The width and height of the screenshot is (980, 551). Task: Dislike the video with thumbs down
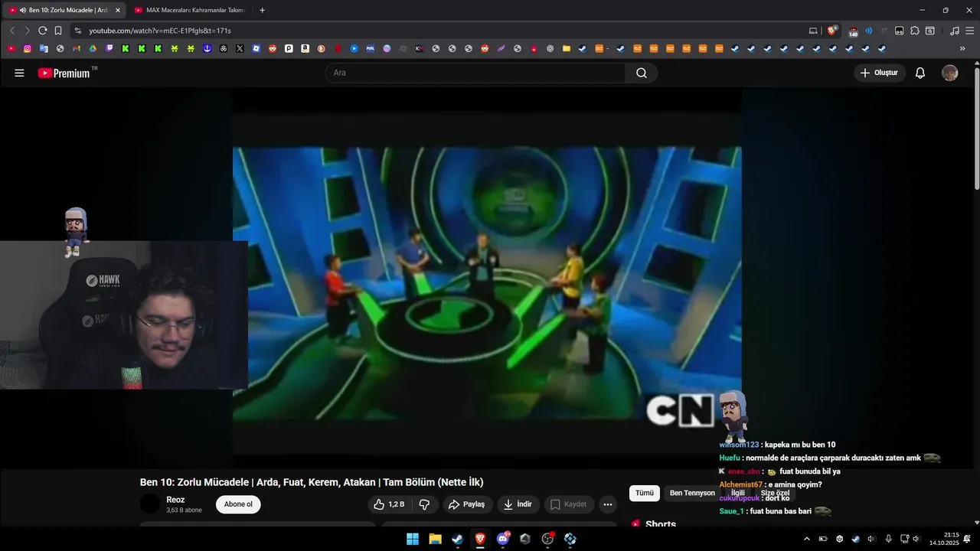tap(424, 504)
